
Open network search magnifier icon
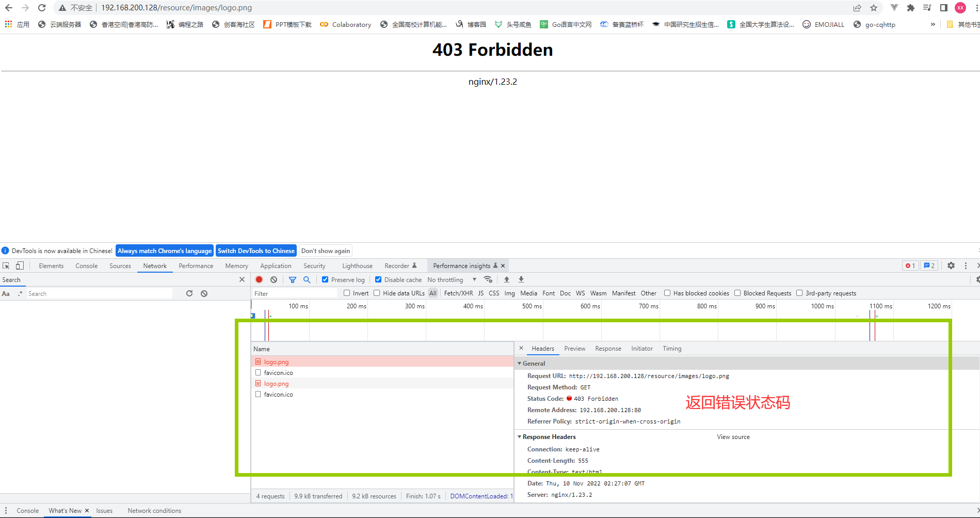pyautogui.click(x=307, y=279)
